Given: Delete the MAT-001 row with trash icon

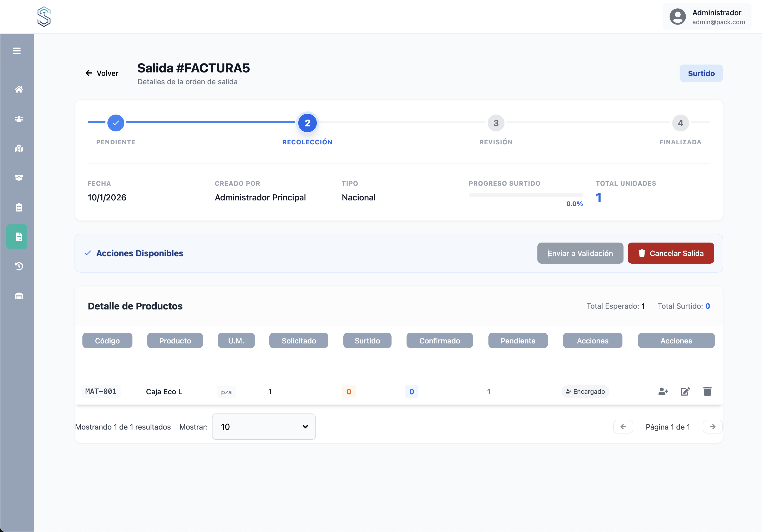Looking at the screenshot, I should click(x=707, y=392).
